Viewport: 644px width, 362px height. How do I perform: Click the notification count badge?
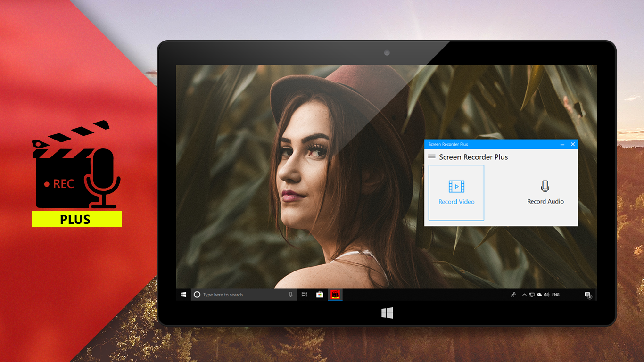coord(589,297)
